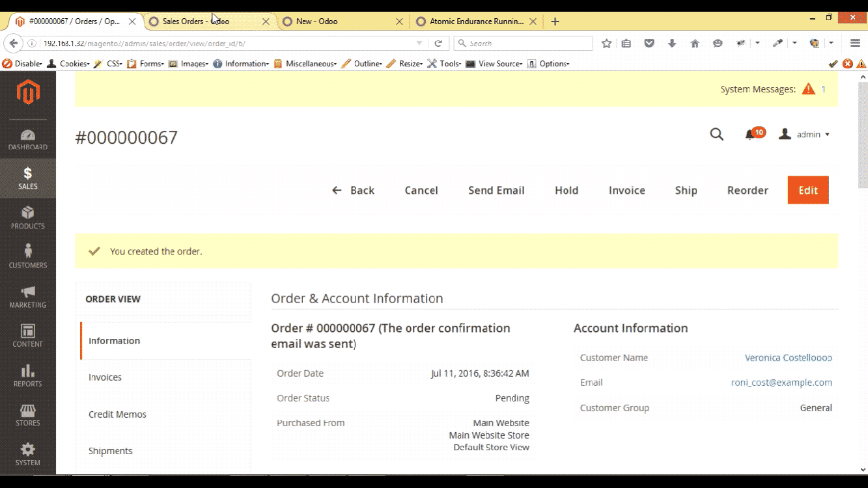Open the Dashboard sidebar section
Screen dimensions: 868x488
pyautogui.click(x=28, y=140)
